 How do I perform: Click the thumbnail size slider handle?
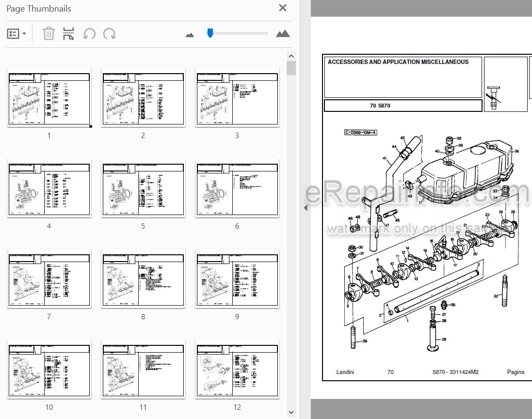210,33
